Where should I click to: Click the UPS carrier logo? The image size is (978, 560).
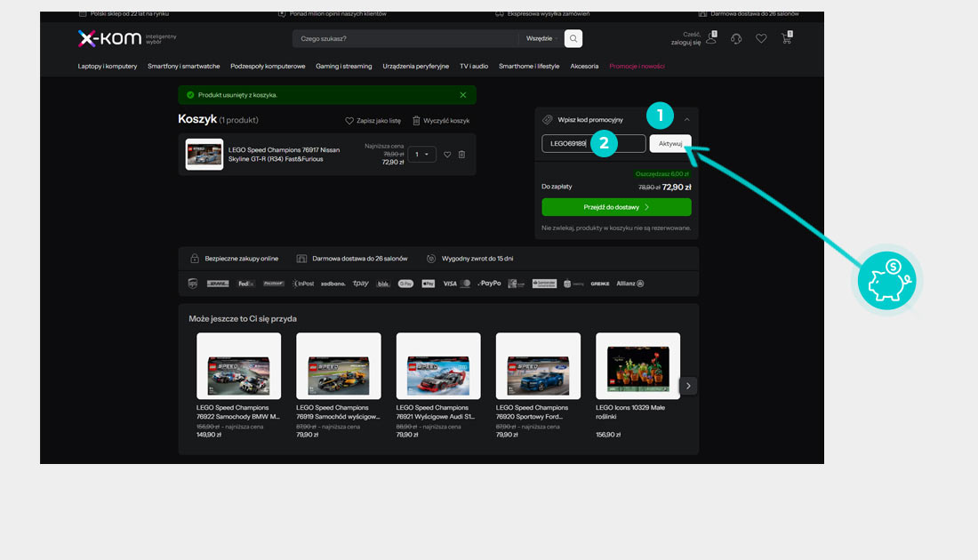pyautogui.click(x=193, y=284)
